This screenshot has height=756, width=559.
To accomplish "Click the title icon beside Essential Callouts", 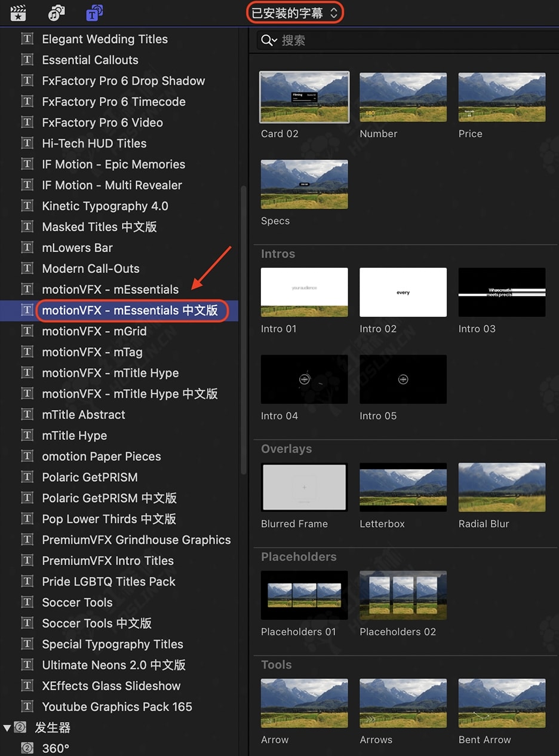I will 27,60.
